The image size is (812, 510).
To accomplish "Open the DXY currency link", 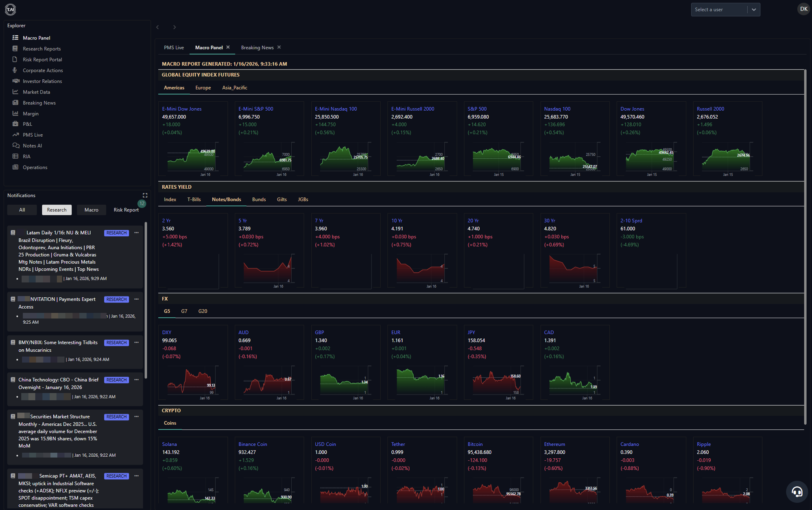I will (167, 333).
